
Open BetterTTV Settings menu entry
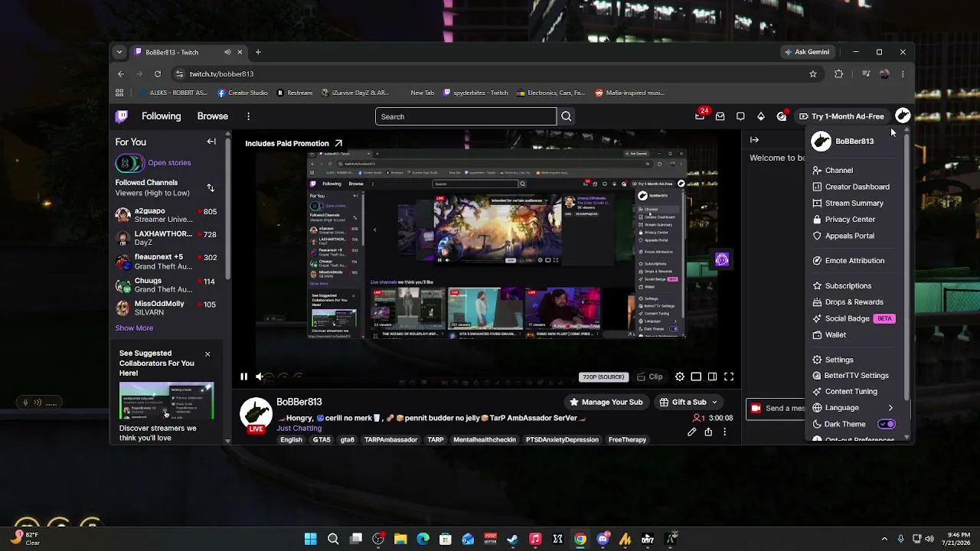853,376
